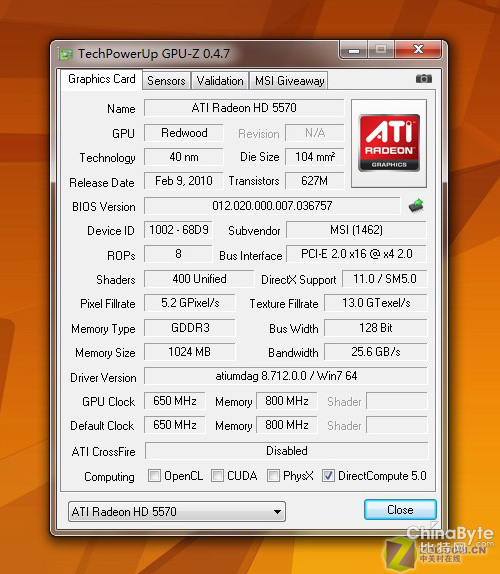Toggle the DirectCompute 5.0 checkbox

(x=328, y=476)
